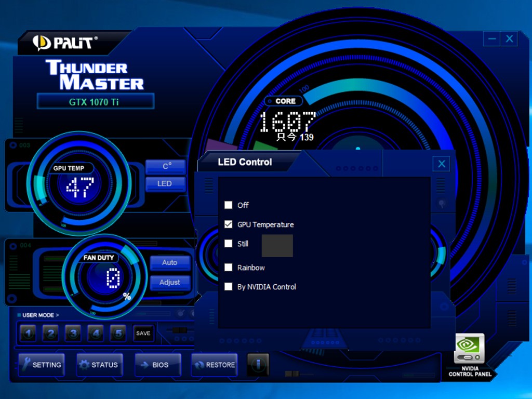The width and height of the screenshot is (532, 399).
Task: Click the info button
Action: (258, 365)
